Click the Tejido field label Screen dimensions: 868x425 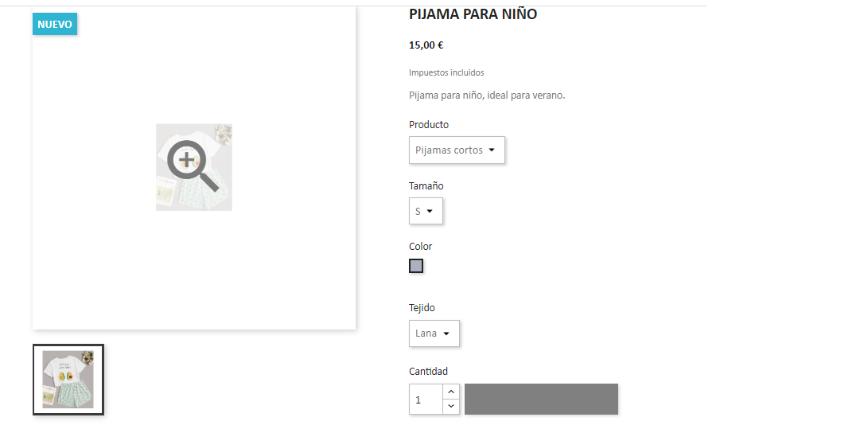[422, 308]
